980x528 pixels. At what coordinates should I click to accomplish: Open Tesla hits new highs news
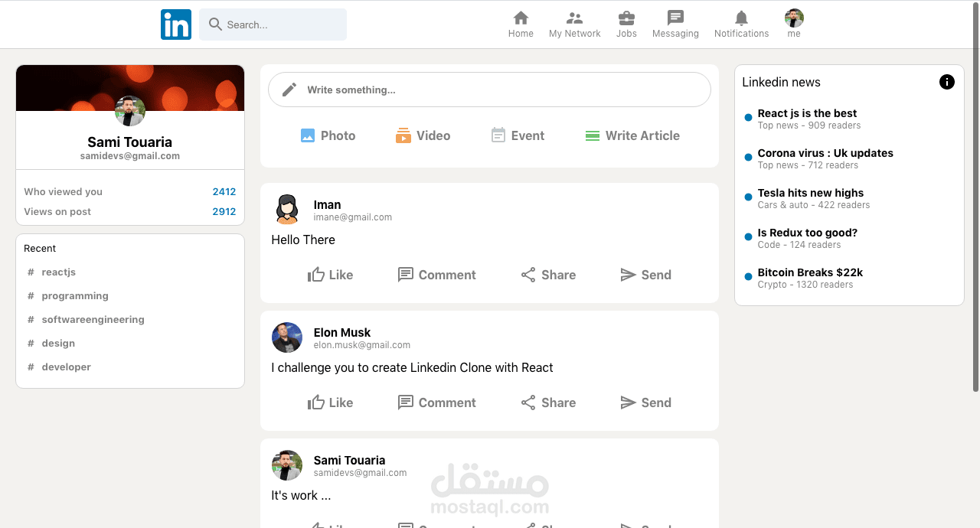tap(811, 193)
